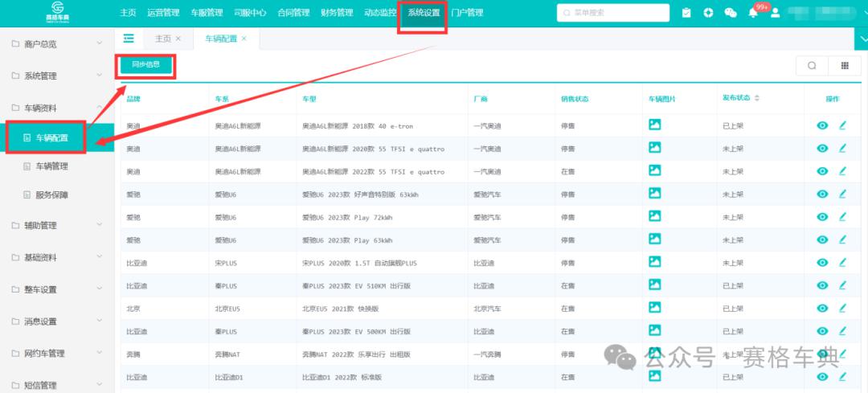This screenshot has width=868, height=393.
Task: Expand 基础资料 sidebar group
Action: pos(57,257)
